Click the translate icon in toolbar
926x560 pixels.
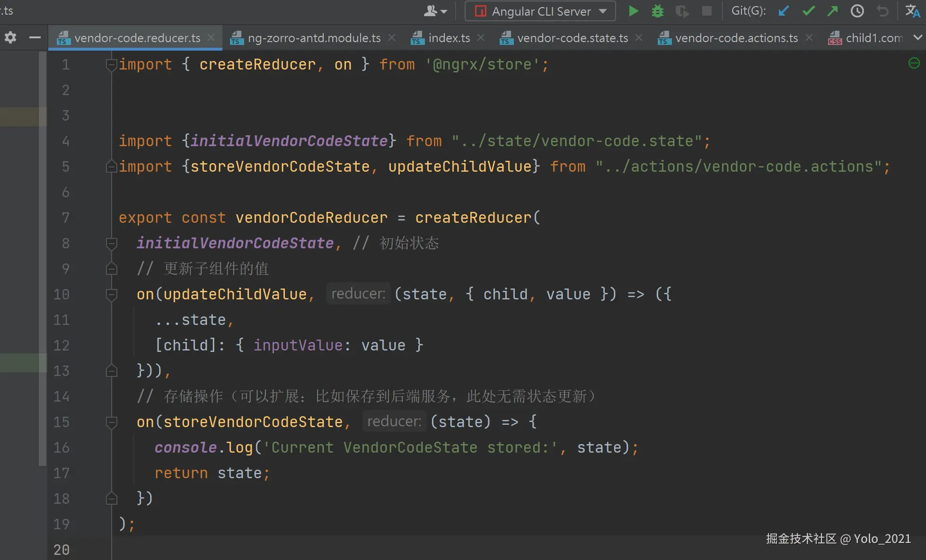click(x=912, y=11)
